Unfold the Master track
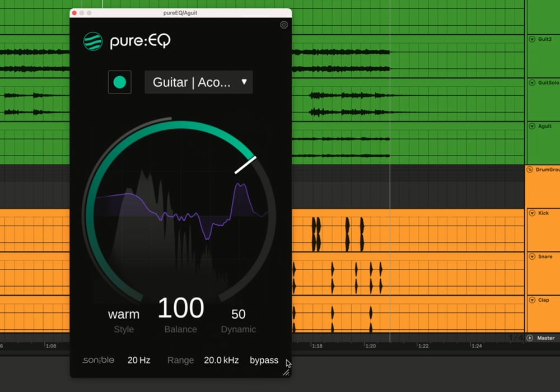The width and height of the screenshot is (560, 392). pos(530,338)
